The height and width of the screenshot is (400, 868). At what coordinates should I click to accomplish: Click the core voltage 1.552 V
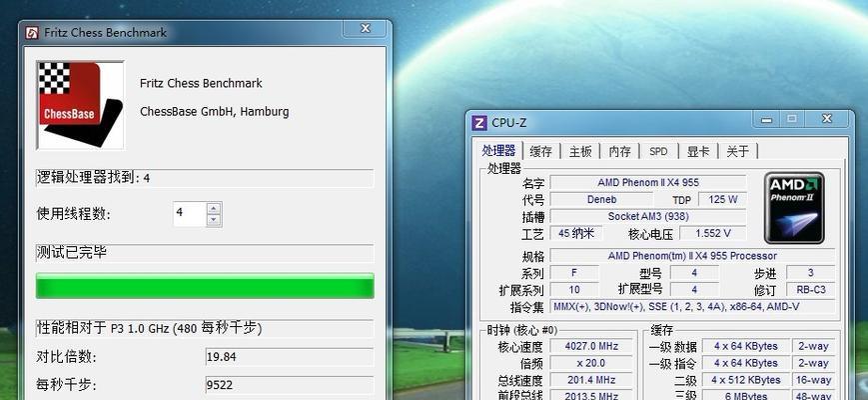(x=712, y=234)
